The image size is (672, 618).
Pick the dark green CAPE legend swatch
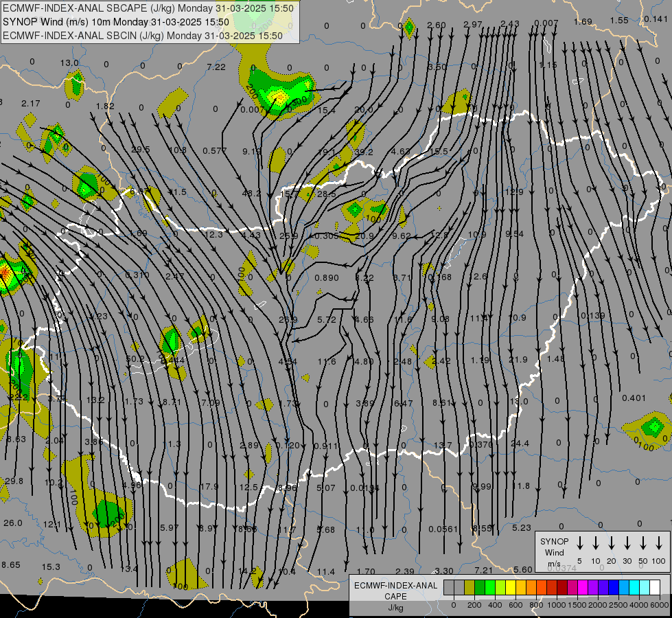(480, 587)
